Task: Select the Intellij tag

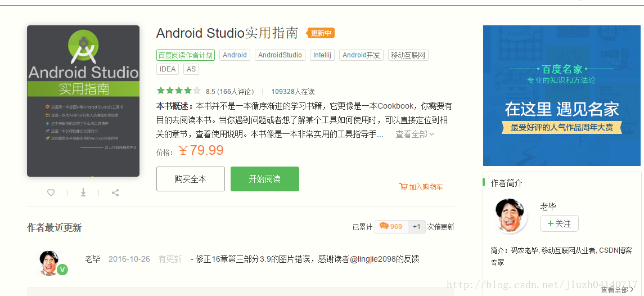Action: pyautogui.click(x=322, y=55)
